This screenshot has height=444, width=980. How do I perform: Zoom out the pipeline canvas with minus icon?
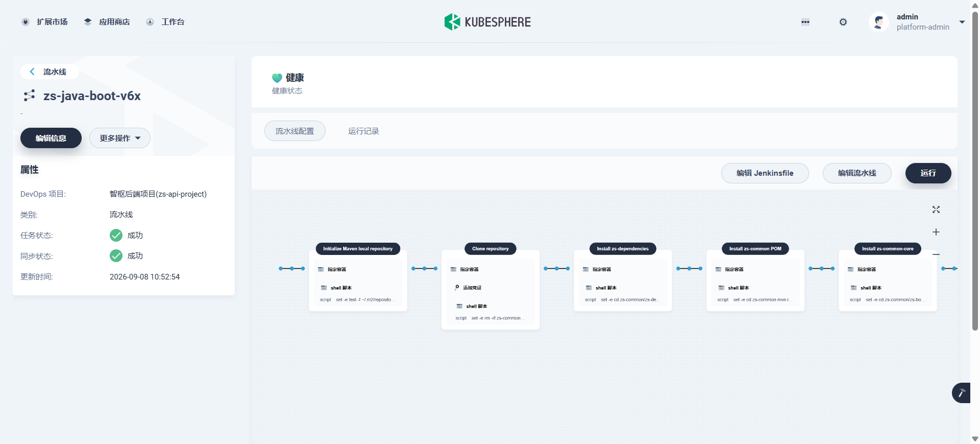[x=936, y=254]
